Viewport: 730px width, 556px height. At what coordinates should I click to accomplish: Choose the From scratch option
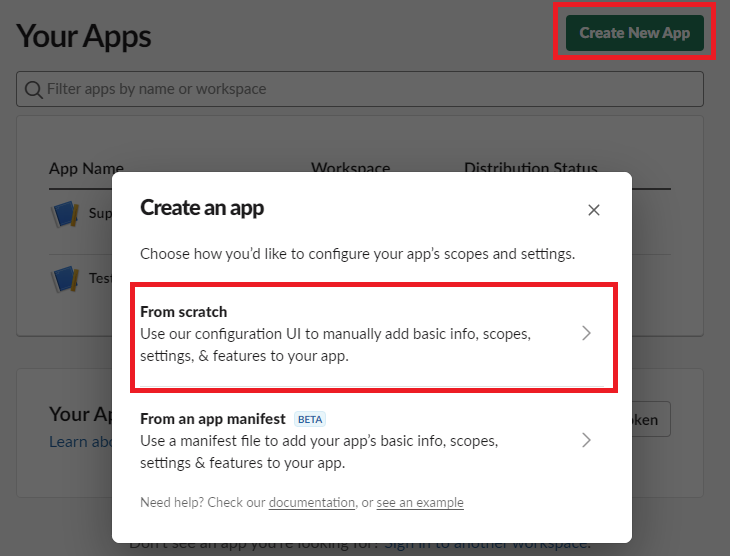[372, 333]
